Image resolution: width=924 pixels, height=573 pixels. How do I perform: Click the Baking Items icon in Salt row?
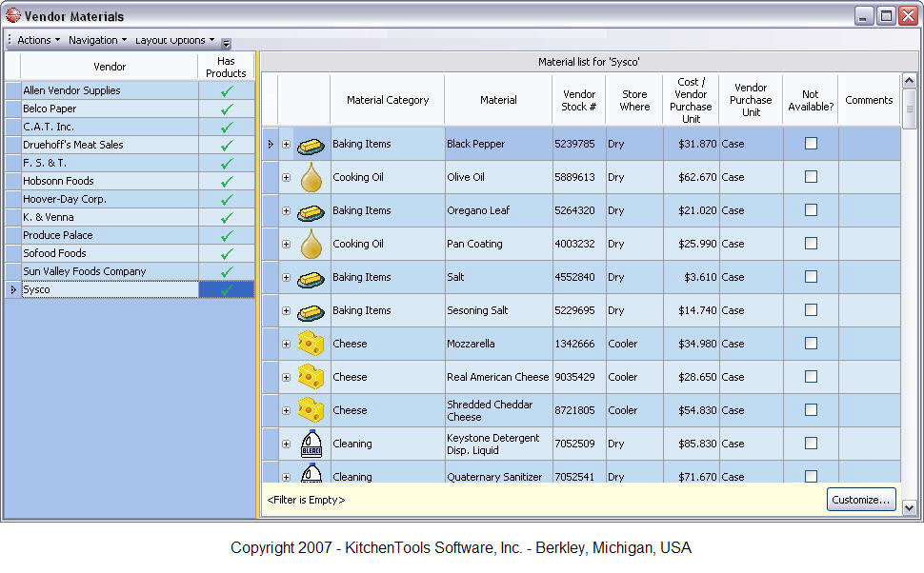(311, 278)
